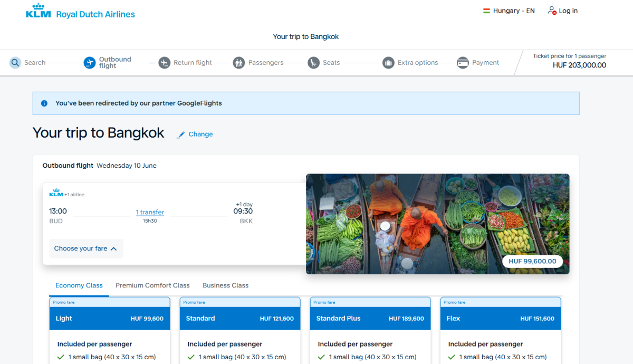Select the Flex fare card header

tap(501, 319)
